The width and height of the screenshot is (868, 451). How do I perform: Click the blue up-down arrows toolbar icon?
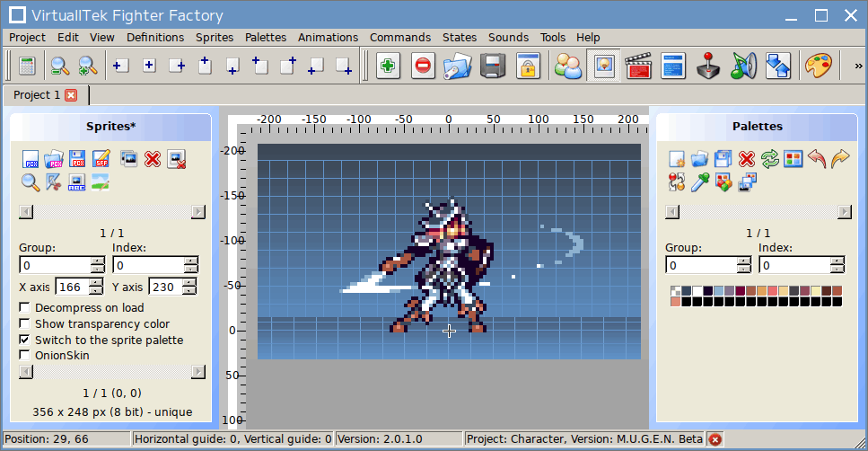tap(778, 66)
